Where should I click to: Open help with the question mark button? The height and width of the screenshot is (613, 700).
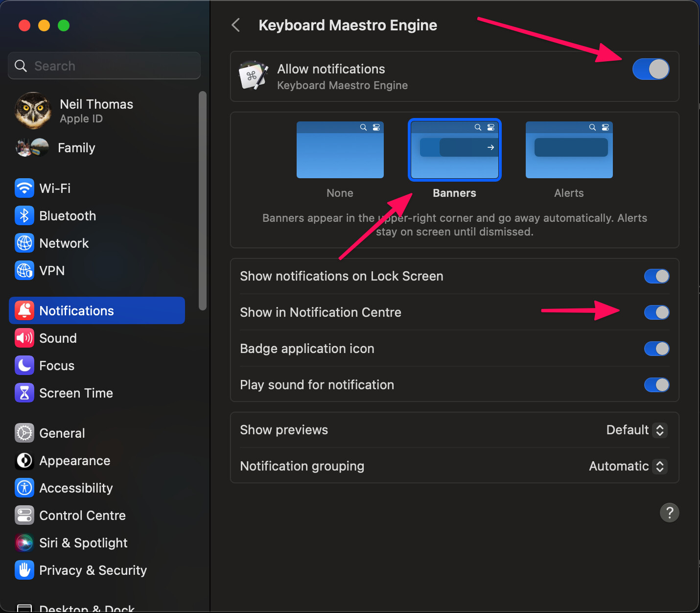pyautogui.click(x=669, y=513)
